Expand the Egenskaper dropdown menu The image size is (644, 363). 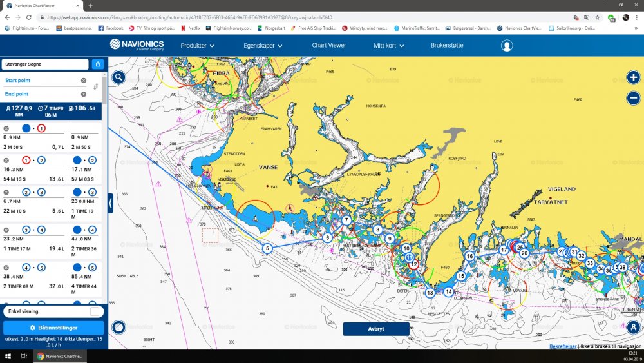pos(263,46)
